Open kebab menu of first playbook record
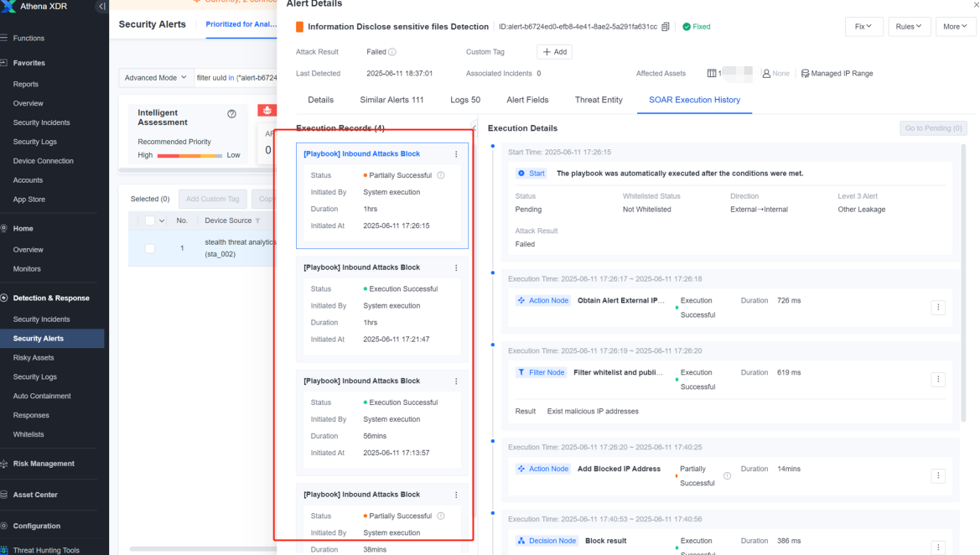The width and height of the screenshot is (980, 555). point(456,153)
